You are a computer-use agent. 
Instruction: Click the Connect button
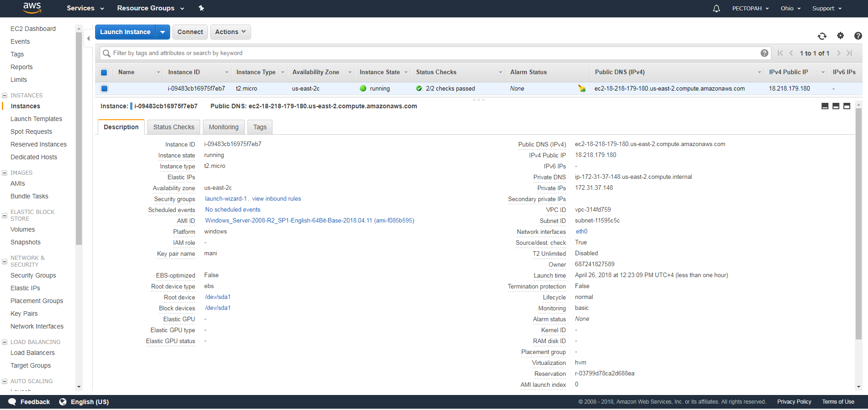190,32
